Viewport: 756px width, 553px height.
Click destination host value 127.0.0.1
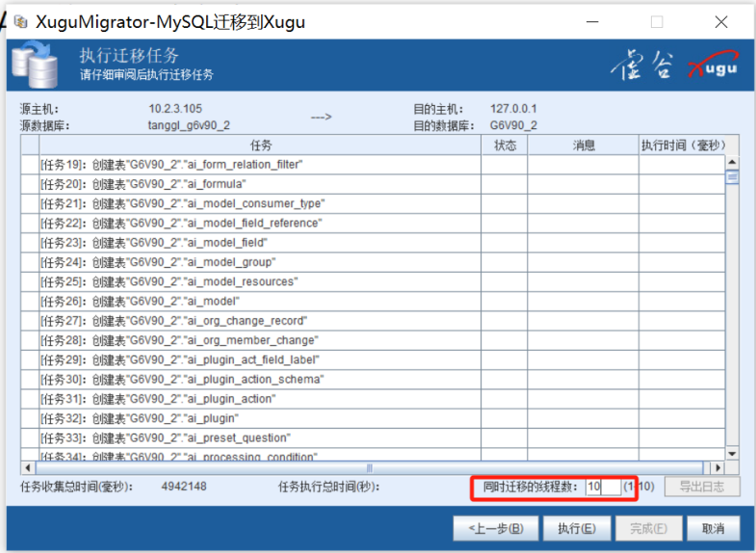[513, 109]
